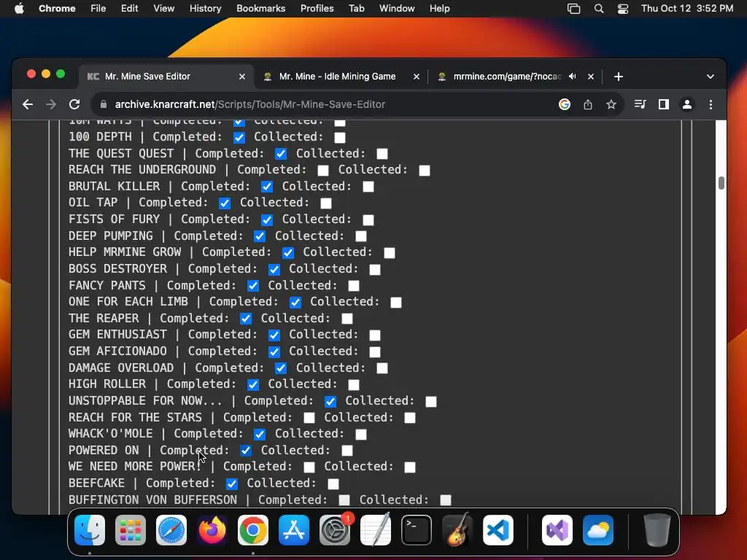Open the Chrome profile avatar
This screenshot has height=560, width=747.
[687, 104]
